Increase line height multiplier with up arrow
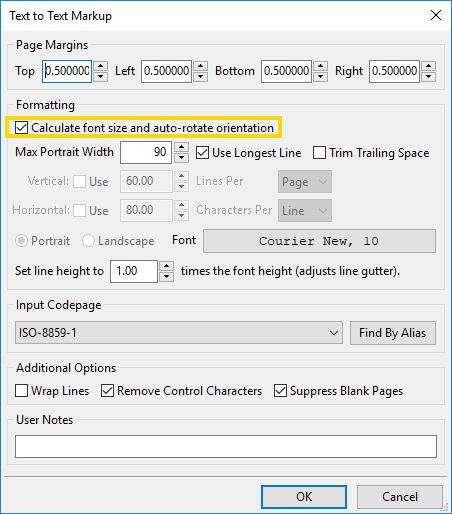The image size is (452, 514). pos(166,266)
